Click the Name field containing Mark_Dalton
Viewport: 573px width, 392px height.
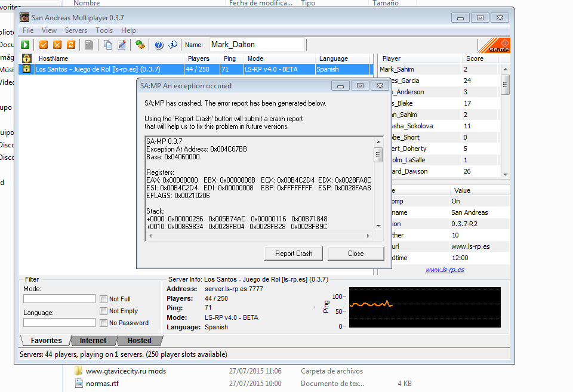pos(257,45)
